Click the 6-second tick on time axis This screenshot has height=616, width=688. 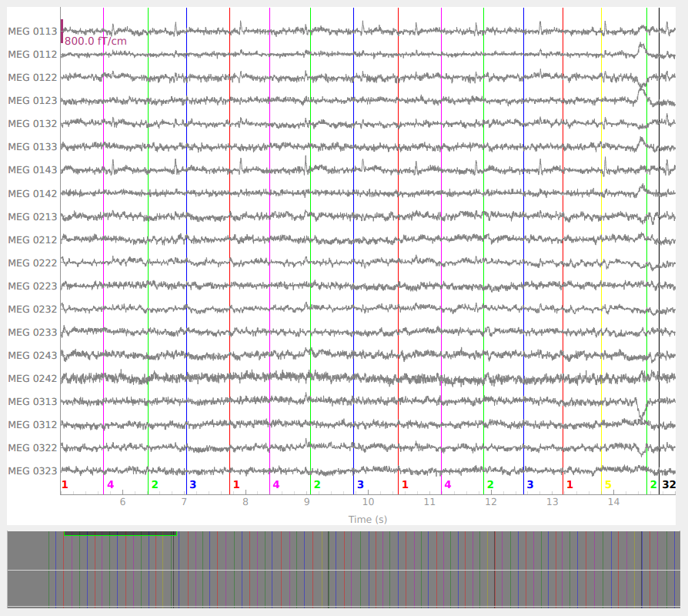pyautogui.click(x=122, y=502)
